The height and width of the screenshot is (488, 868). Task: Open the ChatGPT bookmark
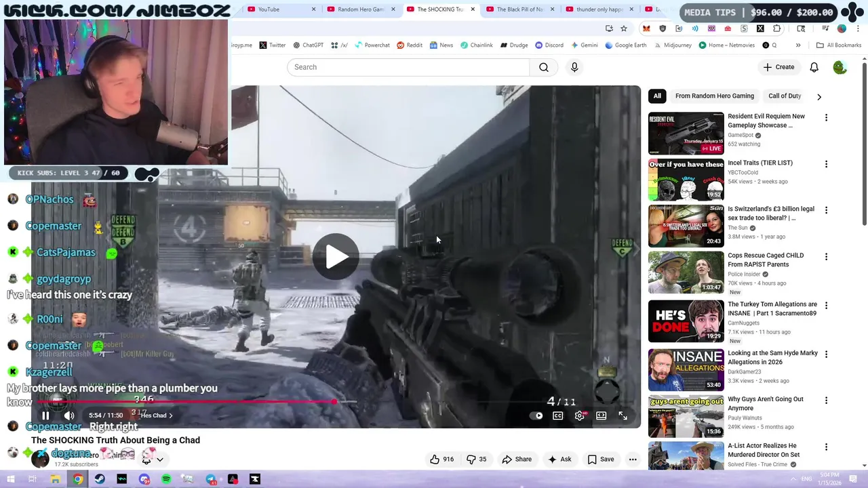[x=308, y=45]
